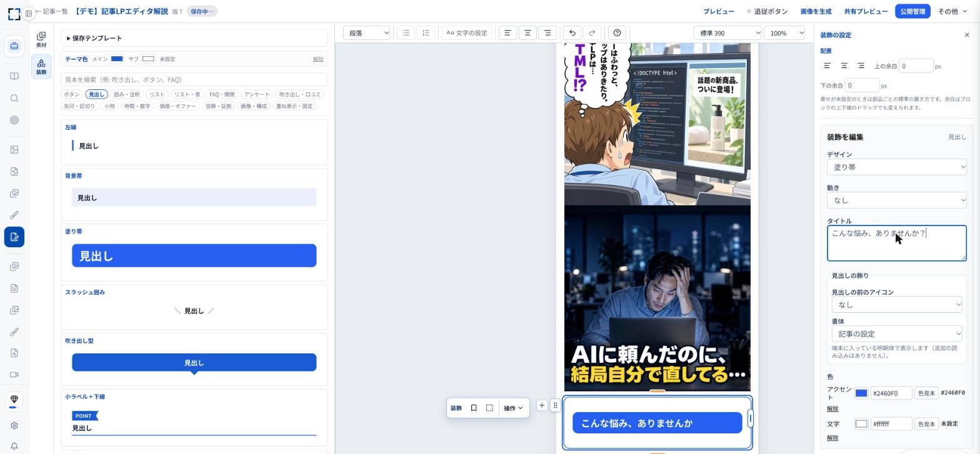The image size is (980, 454).
Task: Click the dashed selection box icon in the block toolbar
Action: 489,408
